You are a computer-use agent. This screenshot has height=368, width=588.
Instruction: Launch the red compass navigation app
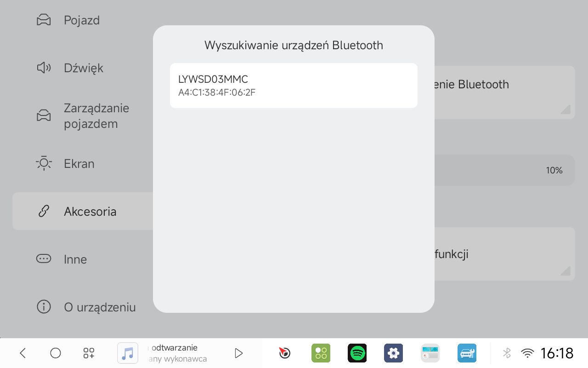click(284, 353)
